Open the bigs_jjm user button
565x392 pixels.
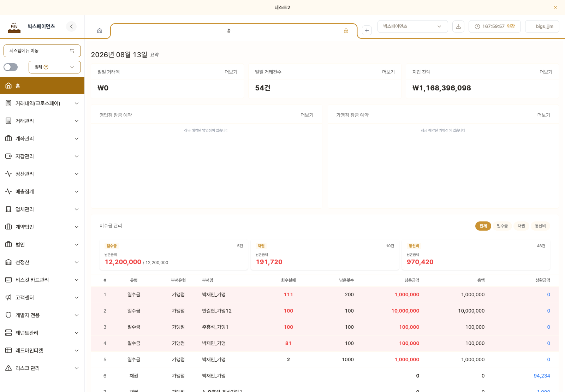click(542, 26)
